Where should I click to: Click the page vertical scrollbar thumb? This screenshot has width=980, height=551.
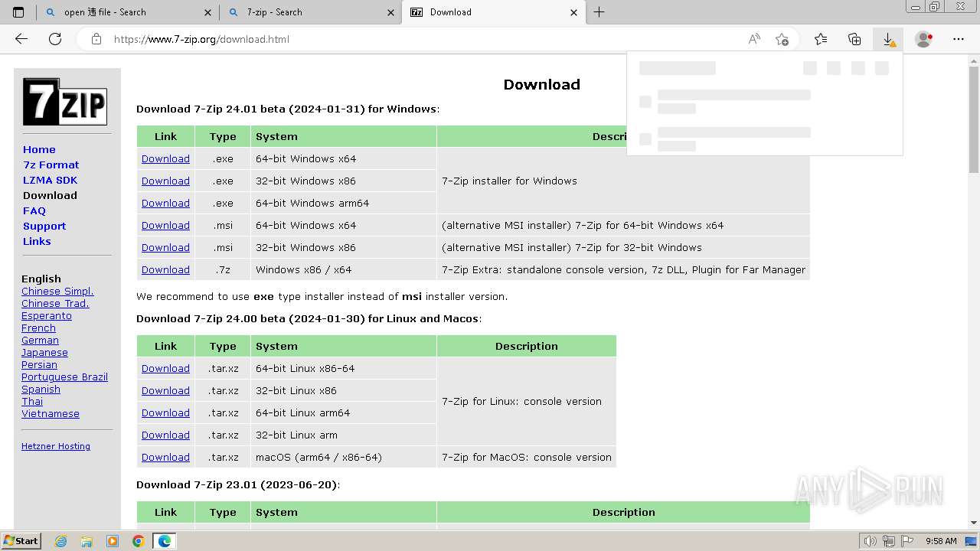pyautogui.click(x=974, y=119)
